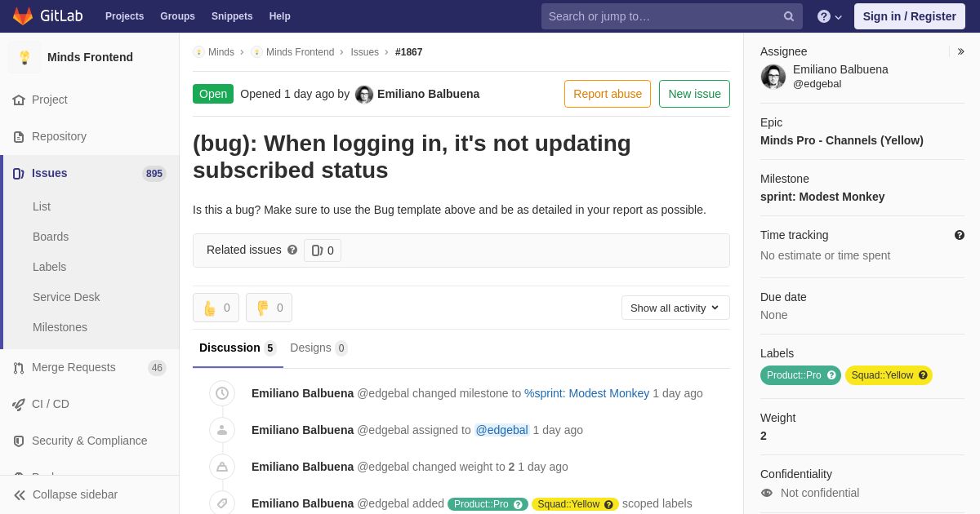
Task: Open the Groups menu
Action: 177,16
